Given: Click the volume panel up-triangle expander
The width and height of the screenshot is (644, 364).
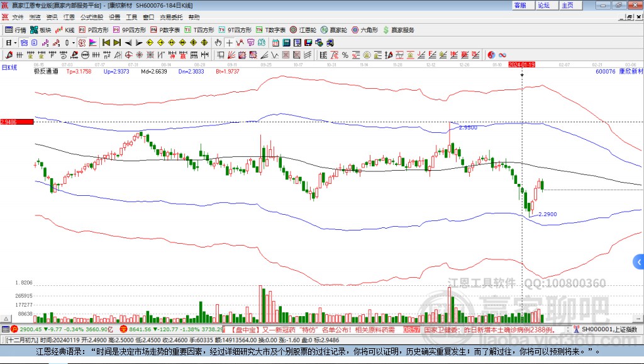Looking at the screenshot, I should [6, 319].
